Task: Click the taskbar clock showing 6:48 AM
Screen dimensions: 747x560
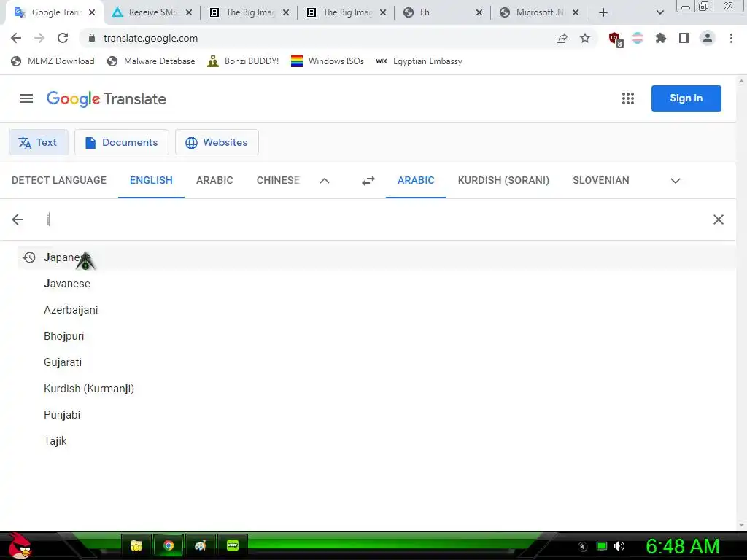Action: [x=682, y=546]
